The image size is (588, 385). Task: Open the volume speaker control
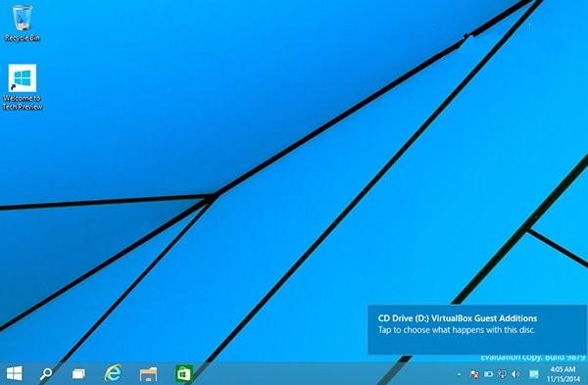(x=515, y=374)
